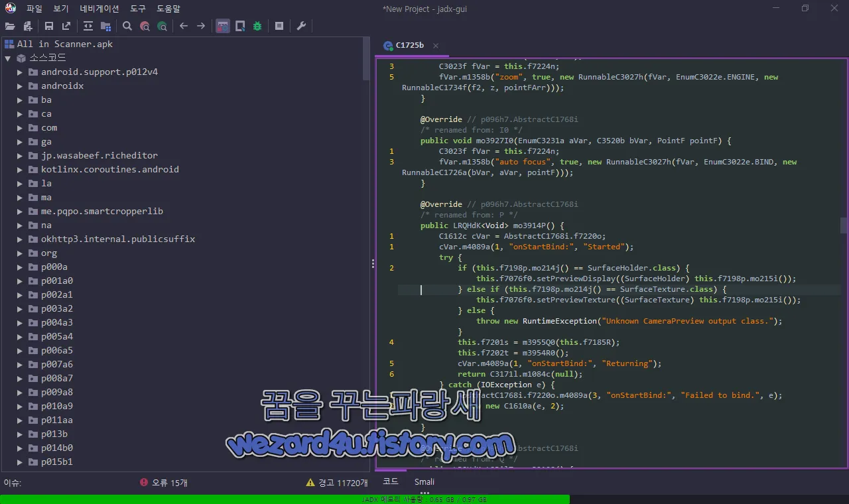The image size is (849, 504).
Task: Click the C1725b tab class icon
Action: (388, 46)
